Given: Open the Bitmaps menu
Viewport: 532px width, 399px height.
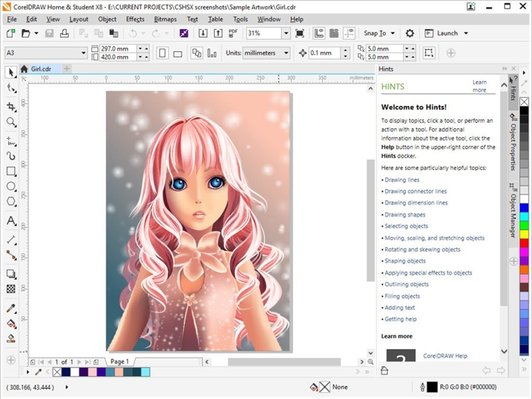Looking at the screenshot, I should [165, 19].
